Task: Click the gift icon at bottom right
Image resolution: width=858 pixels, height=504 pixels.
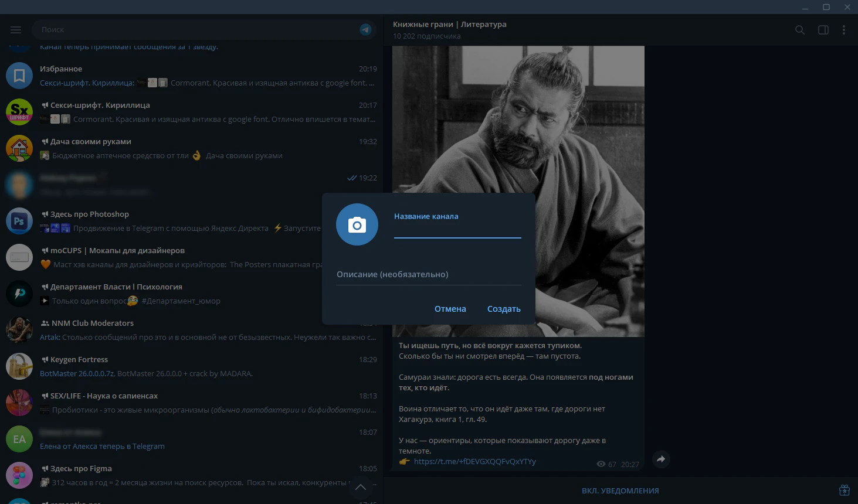Action: (x=844, y=490)
